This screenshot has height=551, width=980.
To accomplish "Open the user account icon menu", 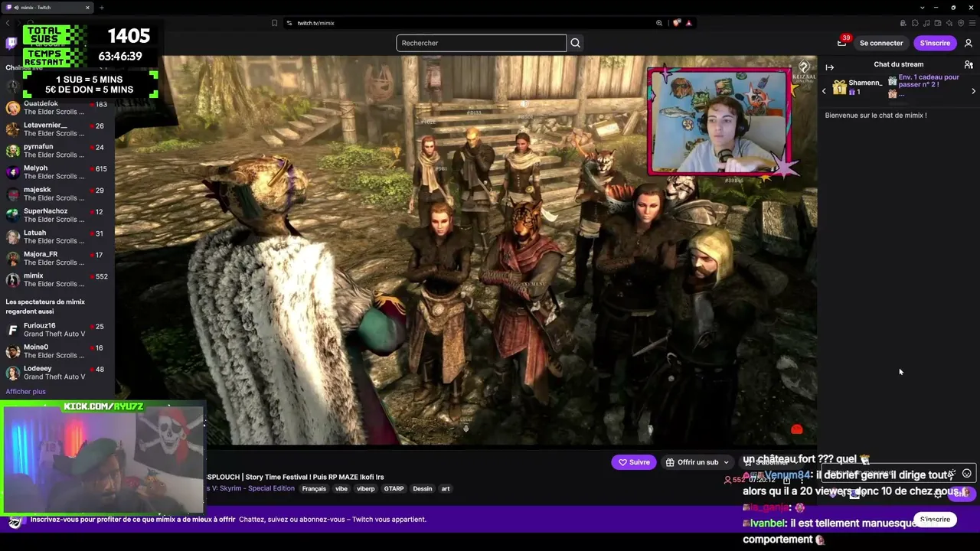I will coord(969,43).
